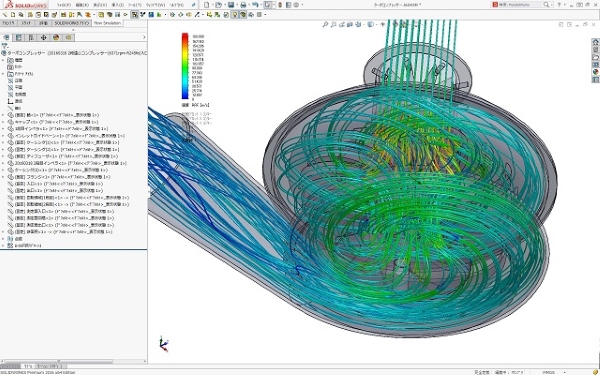
Task: Open the DisplayManager color ball tab icon
Action: point(56,38)
